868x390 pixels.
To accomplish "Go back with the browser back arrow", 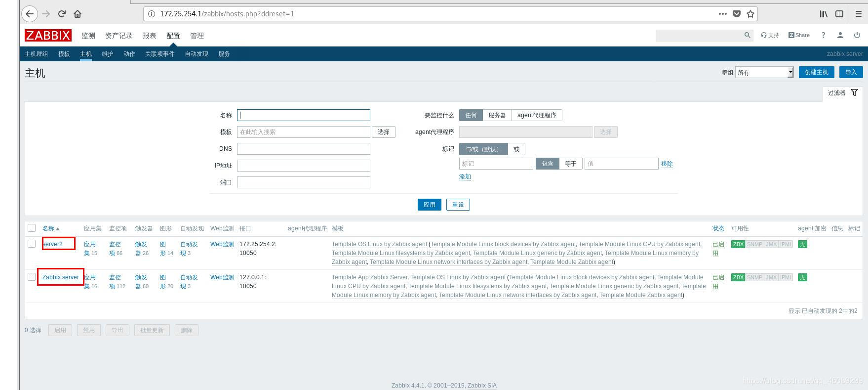I will tap(30, 14).
